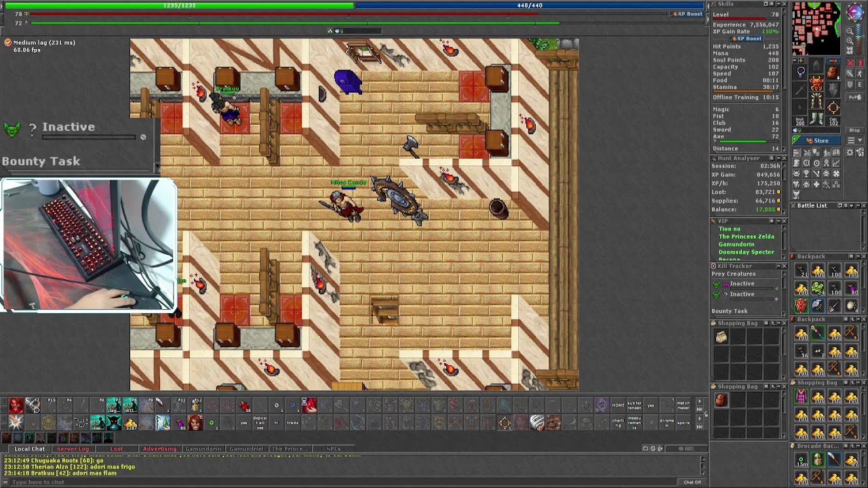Switch to the Server Log chat tab

tap(73, 449)
